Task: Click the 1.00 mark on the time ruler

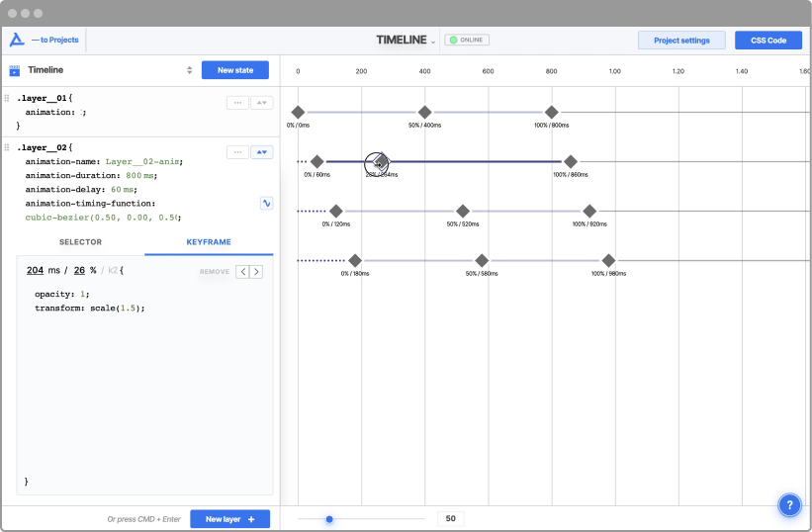Action: (x=615, y=71)
